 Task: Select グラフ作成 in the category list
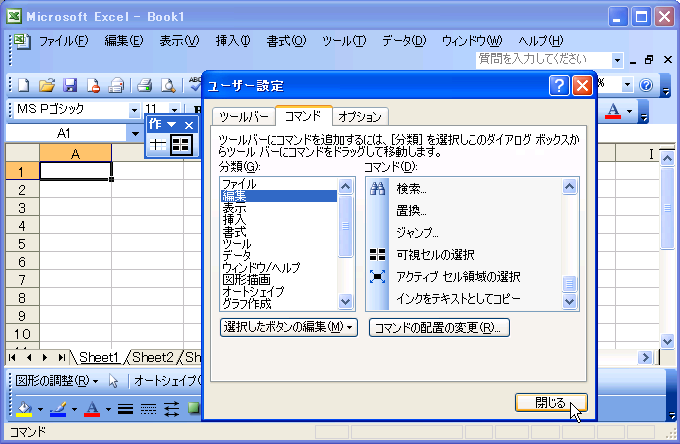pyautogui.click(x=278, y=304)
